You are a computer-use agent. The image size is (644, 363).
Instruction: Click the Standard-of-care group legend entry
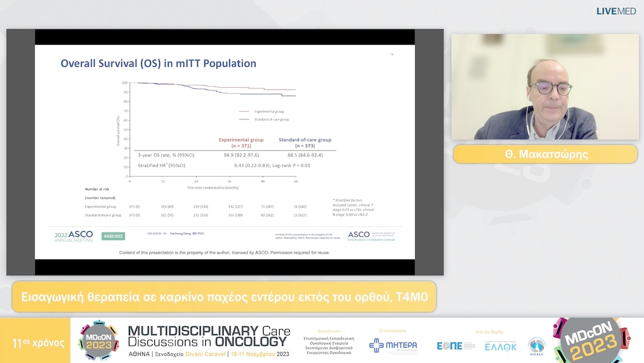270,119
